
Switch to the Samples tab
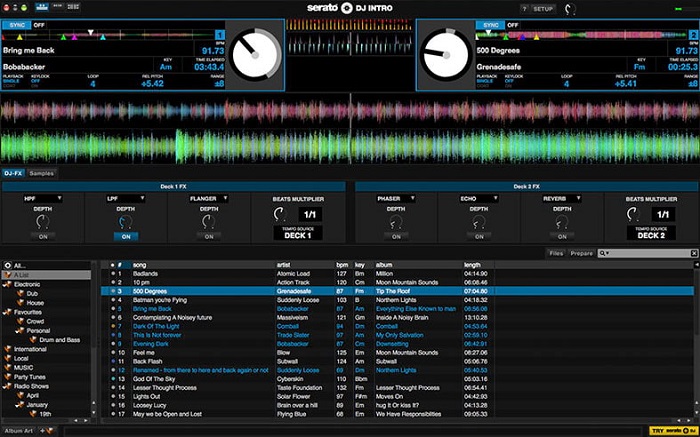pos(41,173)
